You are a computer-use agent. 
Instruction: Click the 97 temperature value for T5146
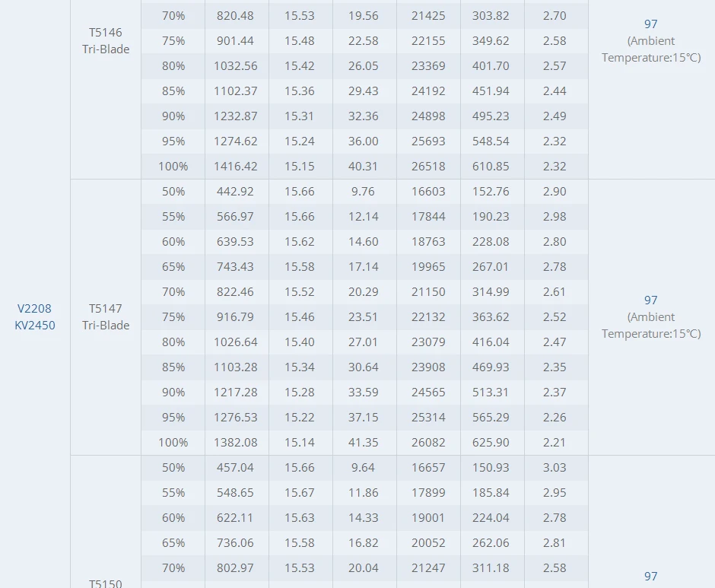pos(650,24)
